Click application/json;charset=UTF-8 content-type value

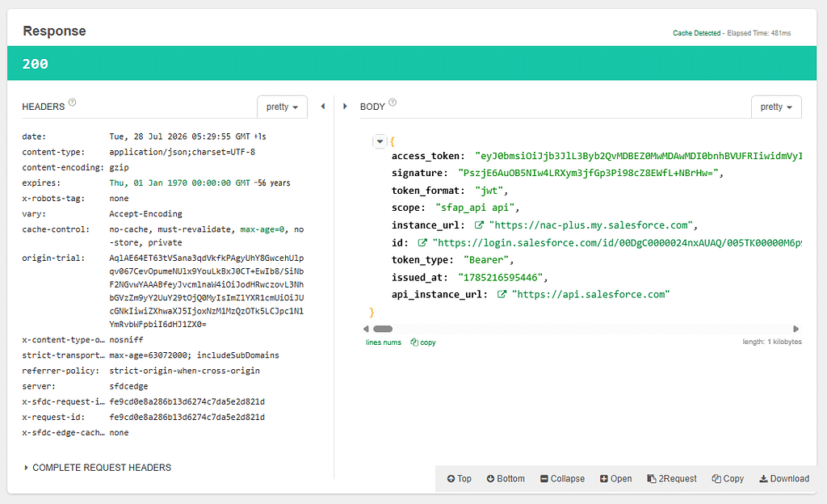pos(182,152)
